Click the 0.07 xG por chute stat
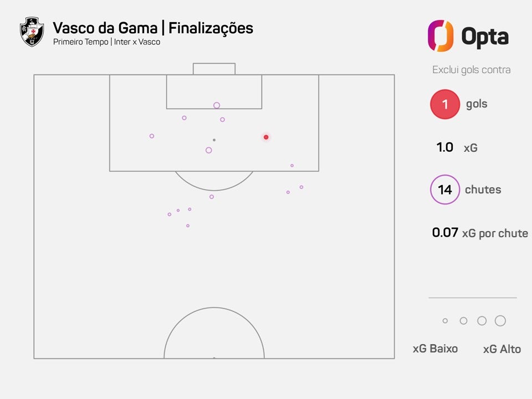The width and height of the screenshot is (532, 399). tap(480, 233)
